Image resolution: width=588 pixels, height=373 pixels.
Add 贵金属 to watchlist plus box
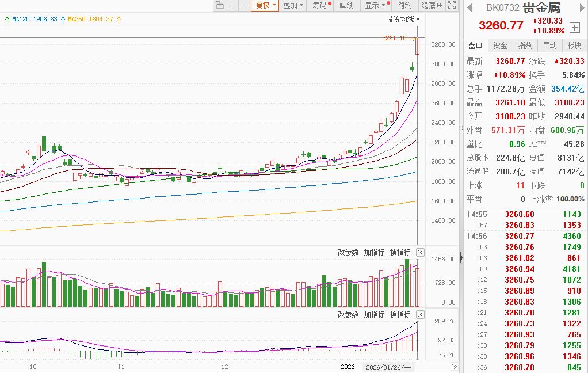click(x=575, y=28)
